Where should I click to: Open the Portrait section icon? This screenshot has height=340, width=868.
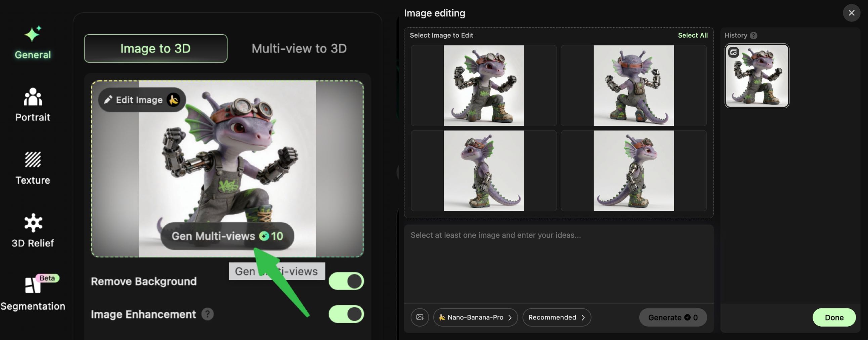coord(32,98)
